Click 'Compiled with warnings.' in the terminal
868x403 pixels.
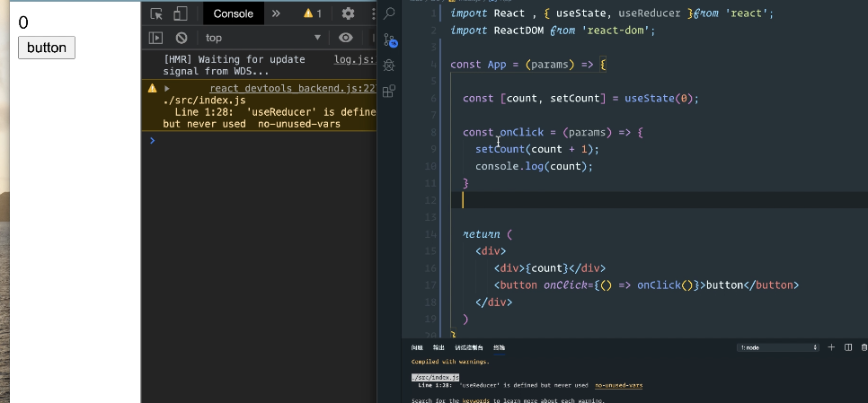(450, 362)
